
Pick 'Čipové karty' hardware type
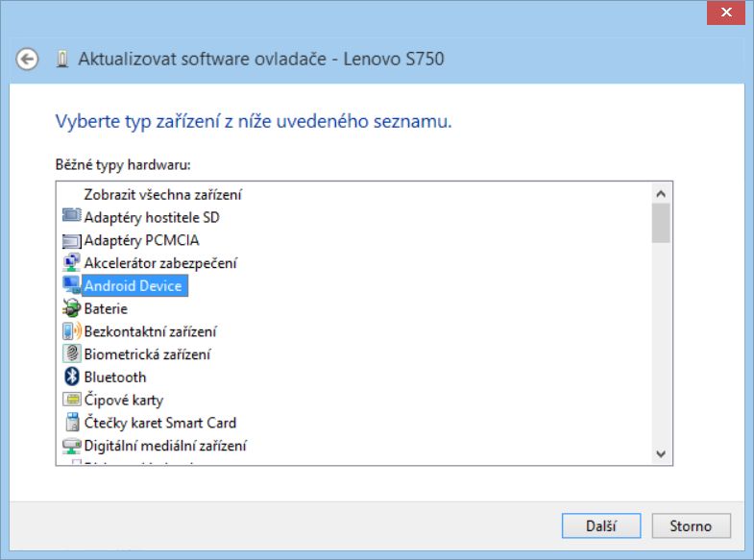[124, 400]
